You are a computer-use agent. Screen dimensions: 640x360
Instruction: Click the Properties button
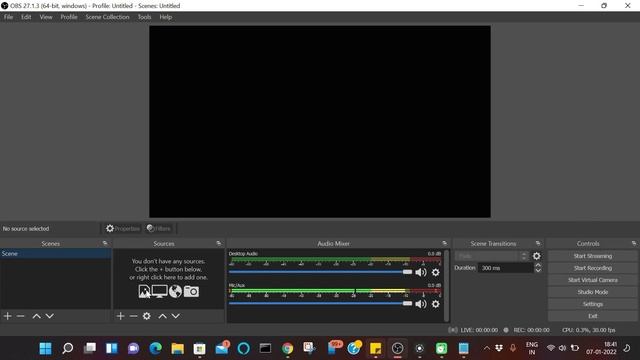123,229
